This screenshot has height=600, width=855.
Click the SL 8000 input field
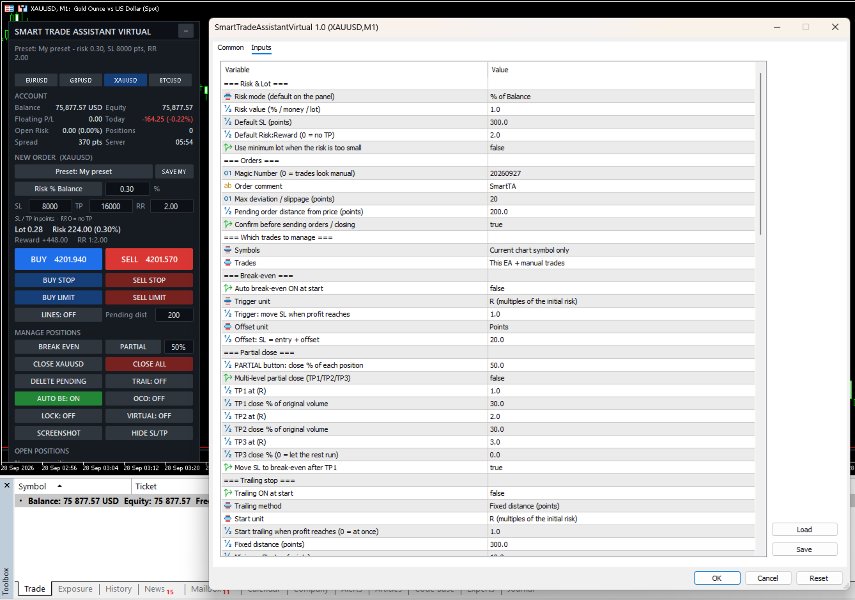coord(50,206)
